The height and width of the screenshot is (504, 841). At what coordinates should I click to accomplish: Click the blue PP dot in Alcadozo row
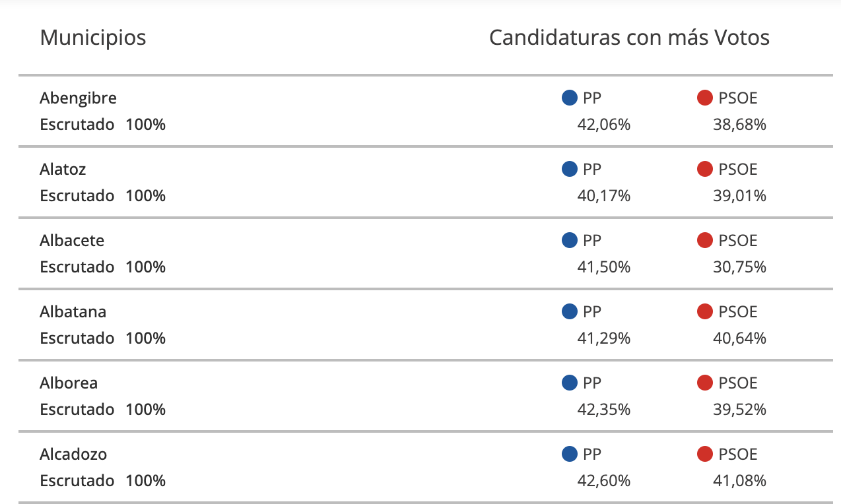coord(570,455)
